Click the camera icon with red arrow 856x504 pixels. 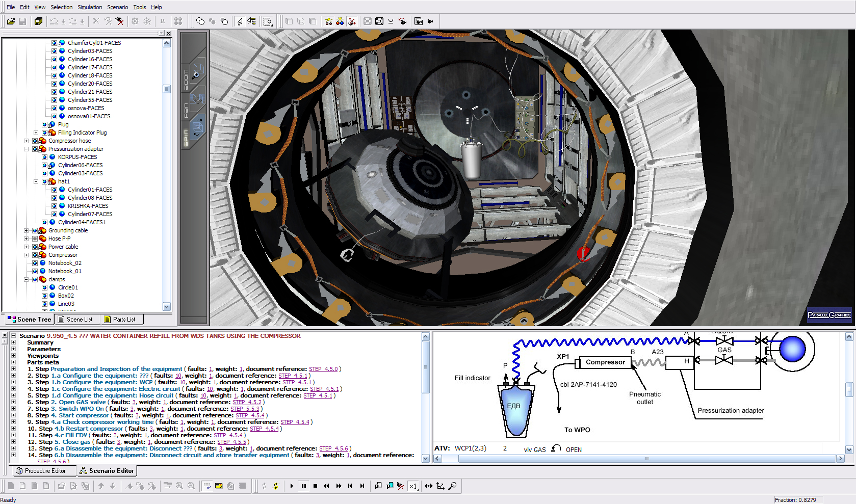pyautogui.click(x=402, y=21)
